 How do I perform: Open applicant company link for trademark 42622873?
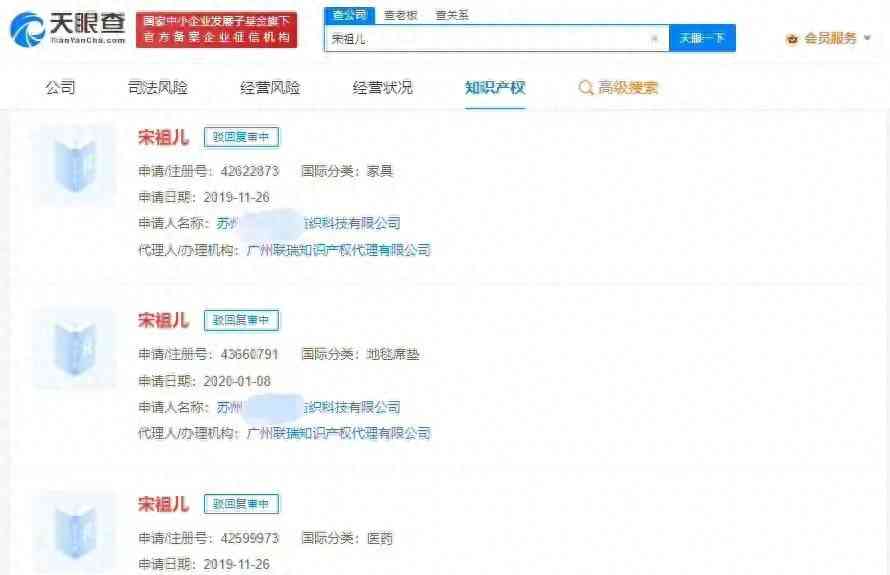point(308,223)
